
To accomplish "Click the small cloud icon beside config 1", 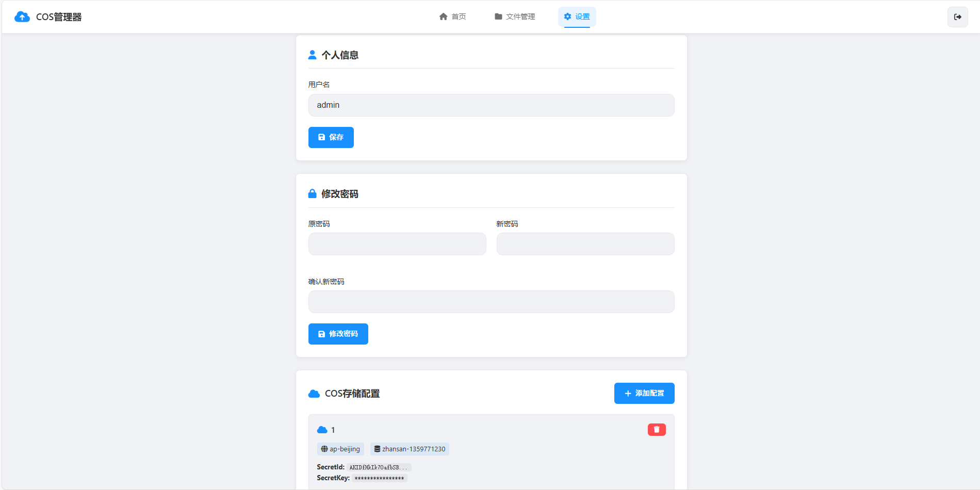I will pyautogui.click(x=321, y=429).
